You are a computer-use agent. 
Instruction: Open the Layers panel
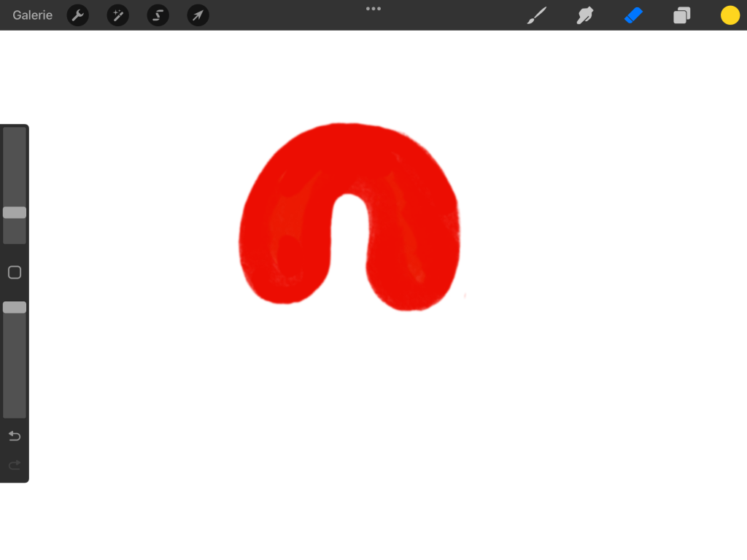pyautogui.click(x=681, y=15)
